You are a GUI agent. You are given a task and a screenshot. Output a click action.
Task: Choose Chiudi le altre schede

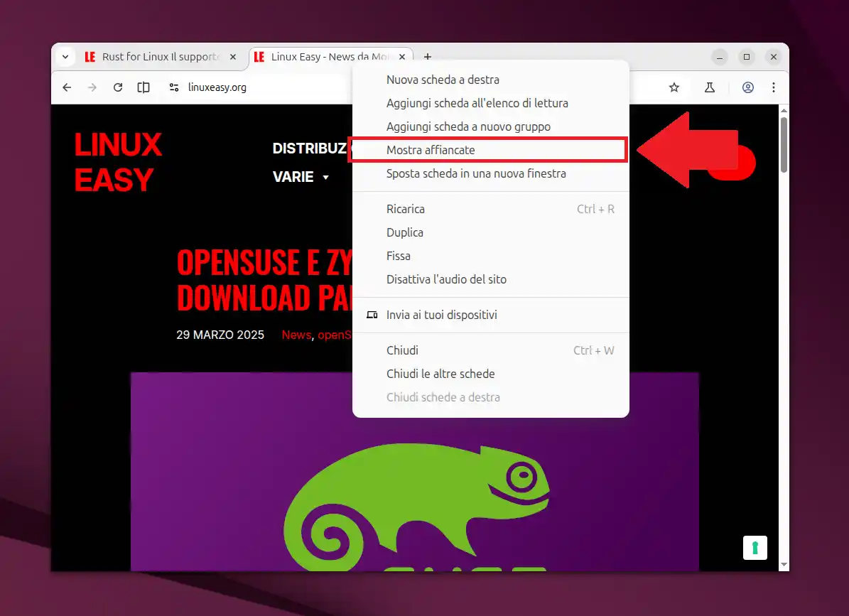pyautogui.click(x=490, y=374)
